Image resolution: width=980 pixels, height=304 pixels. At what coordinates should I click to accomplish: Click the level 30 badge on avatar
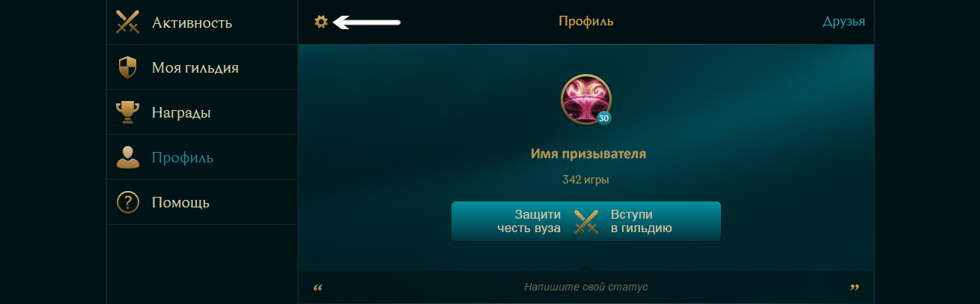[x=603, y=118]
